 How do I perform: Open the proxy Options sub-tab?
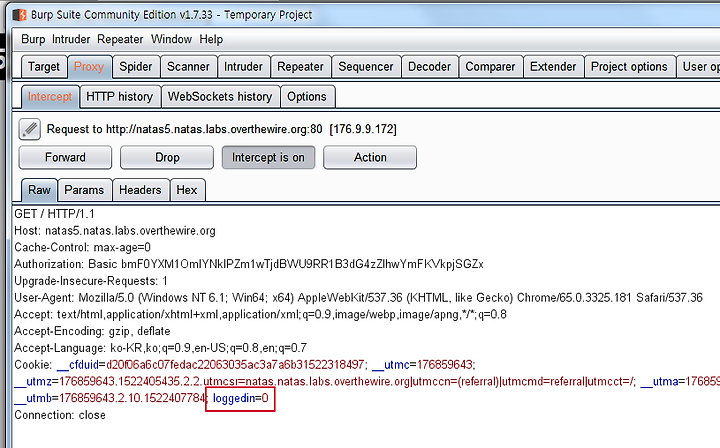coord(307,97)
